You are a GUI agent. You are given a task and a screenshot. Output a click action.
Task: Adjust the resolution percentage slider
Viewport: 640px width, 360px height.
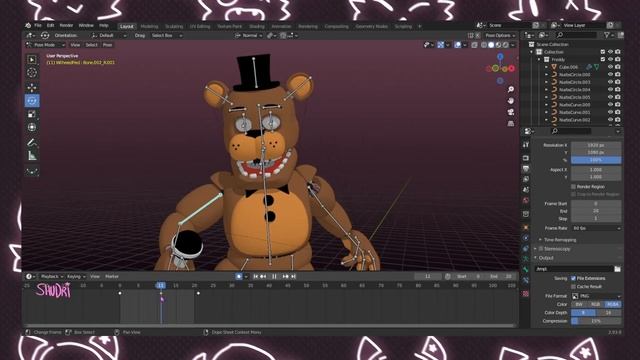(x=596, y=160)
